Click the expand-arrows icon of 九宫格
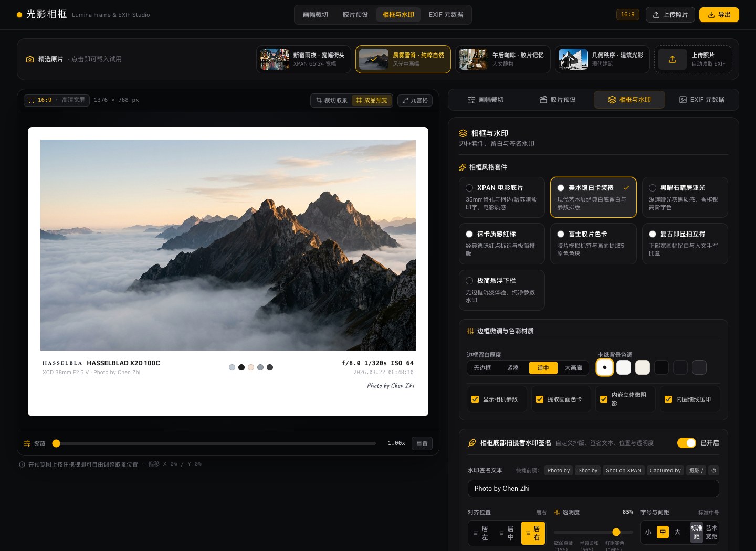The width and height of the screenshot is (756, 551). coord(405,100)
